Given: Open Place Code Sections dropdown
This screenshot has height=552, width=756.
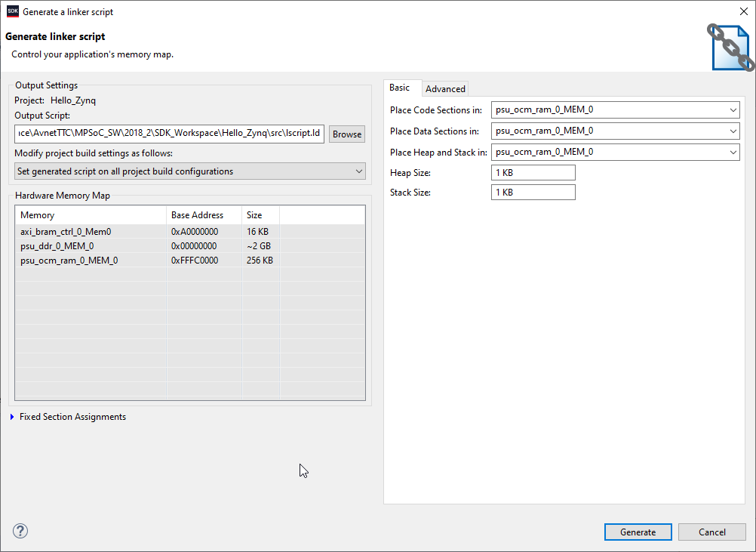Looking at the screenshot, I should point(616,110).
